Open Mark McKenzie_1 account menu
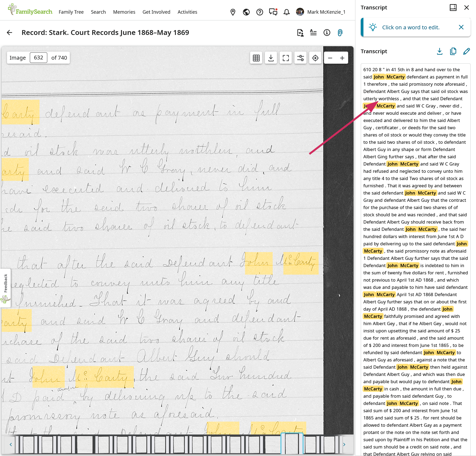The width and height of the screenshot is (476, 456). pos(320,12)
